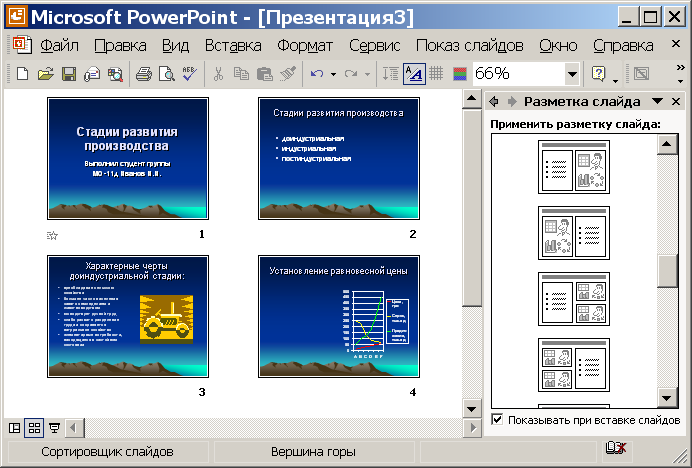Open the zoom 66% dropdown arrow

pyautogui.click(x=572, y=74)
